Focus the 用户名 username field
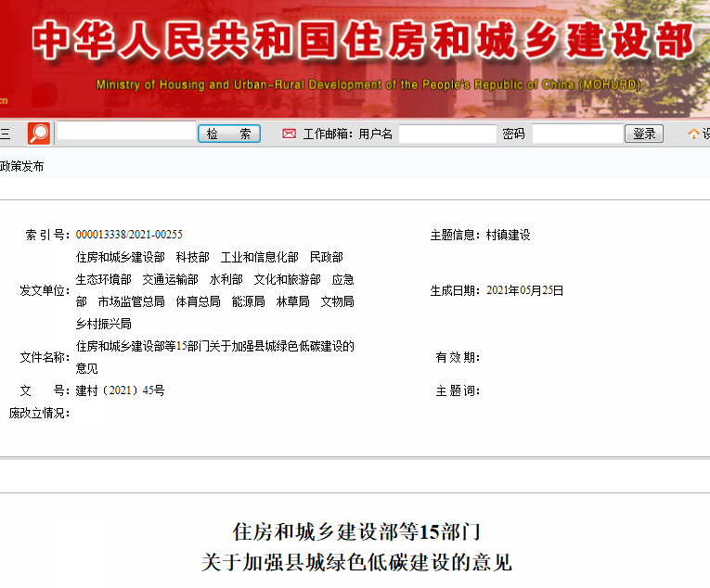This screenshot has width=710, height=588. coord(447,134)
